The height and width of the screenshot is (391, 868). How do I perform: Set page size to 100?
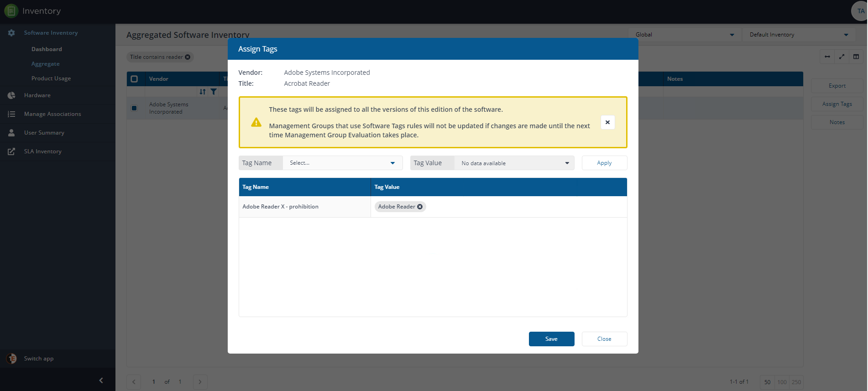(782, 382)
